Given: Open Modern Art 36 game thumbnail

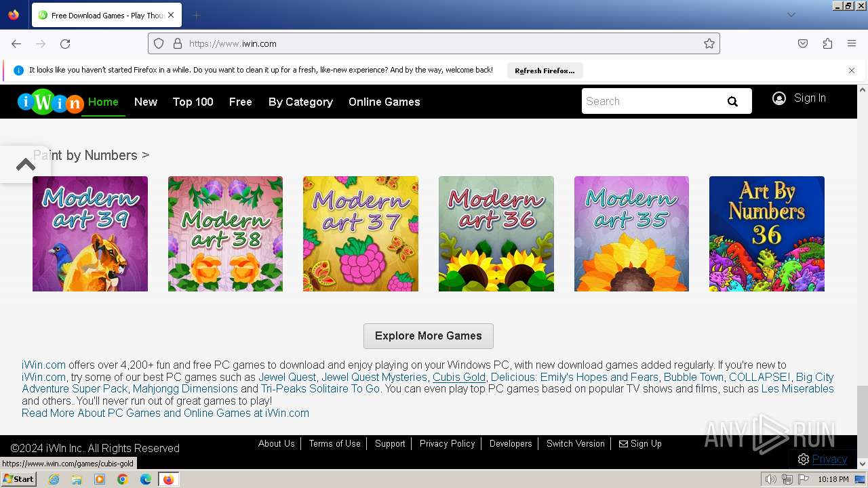Looking at the screenshot, I should [x=496, y=234].
